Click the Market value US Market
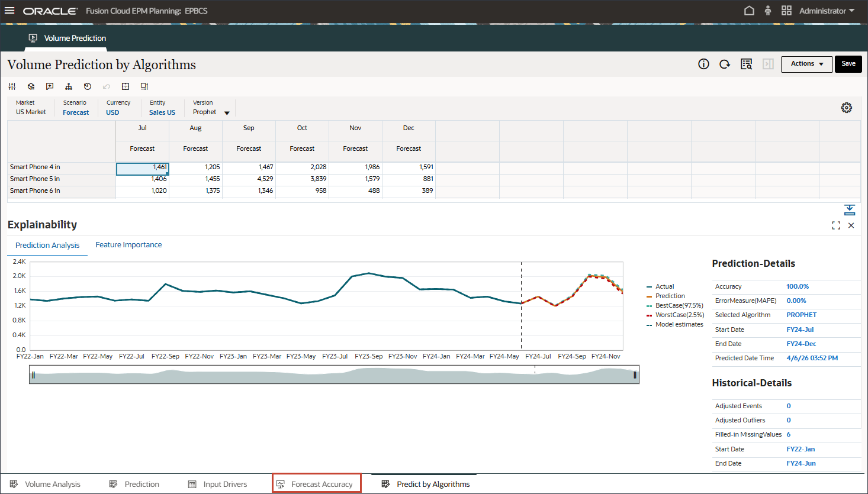The image size is (868, 494). 31,112
